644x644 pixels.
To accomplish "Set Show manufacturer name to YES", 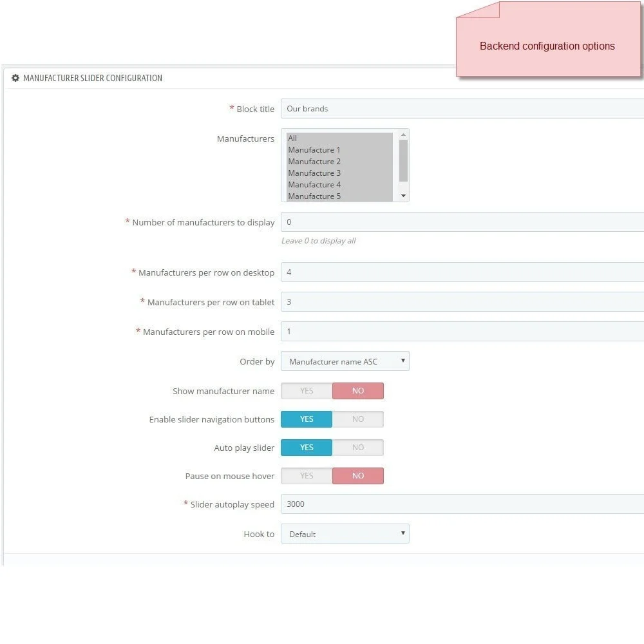I will 307,391.
